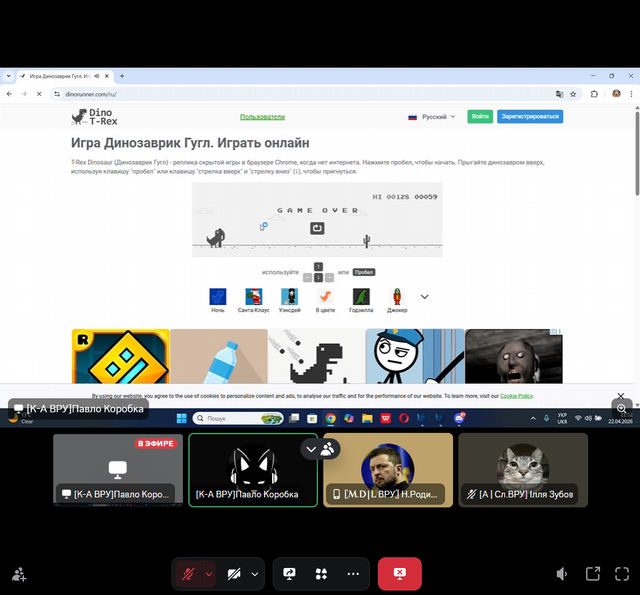Image resolution: width=640 pixels, height=595 pixels.
Task: Switch the УКР keyboard language indicator
Action: 562,418
